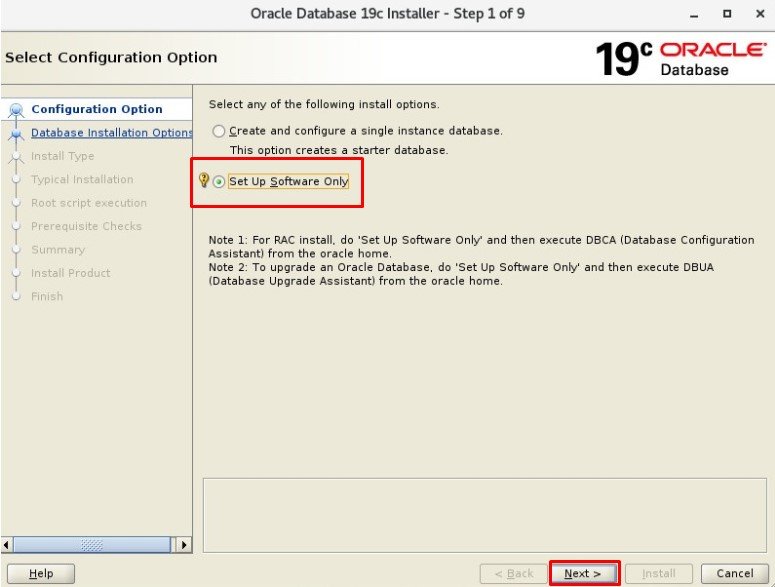Click right arrow of sidebar horizontal scrollbar
This screenshot has height=587, width=775.
(x=184, y=545)
